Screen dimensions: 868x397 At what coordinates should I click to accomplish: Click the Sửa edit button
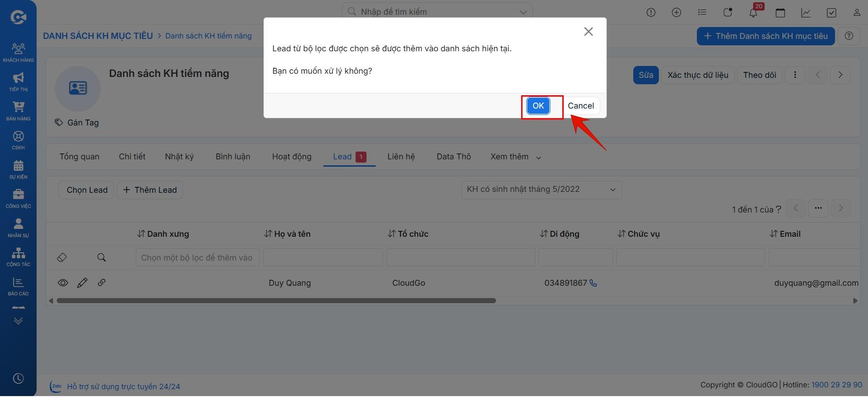pyautogui.click(x=646, y=75)
